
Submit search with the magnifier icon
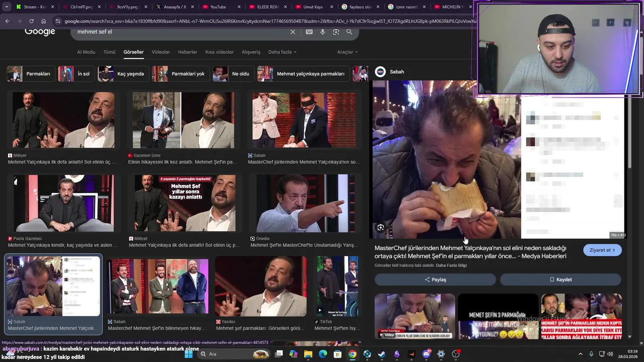click(349, 32)
